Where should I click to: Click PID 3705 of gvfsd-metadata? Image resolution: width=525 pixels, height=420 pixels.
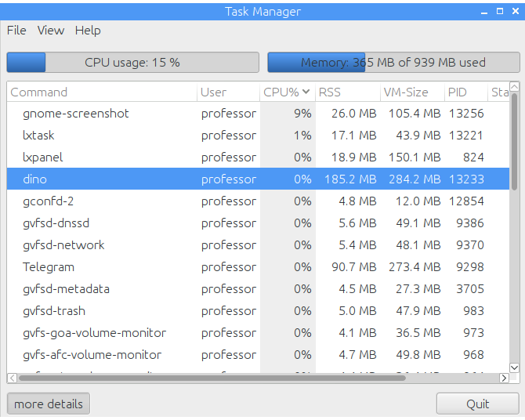(469, 289)
